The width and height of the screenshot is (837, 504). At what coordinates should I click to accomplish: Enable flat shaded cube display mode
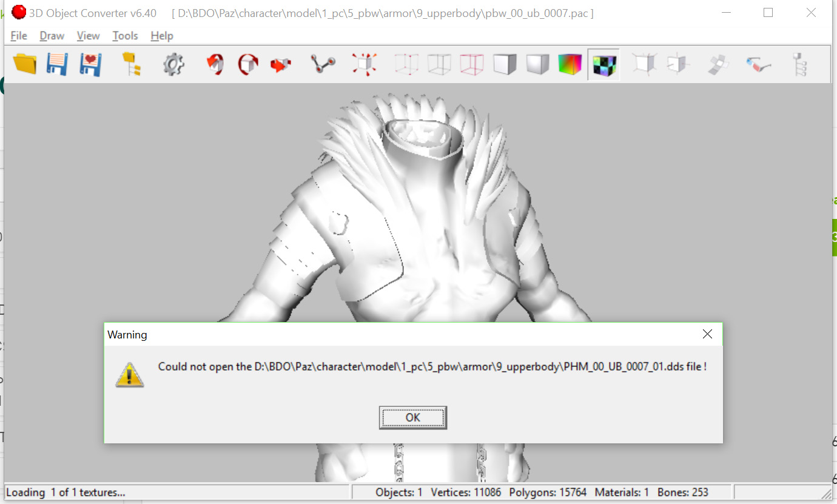(505, 64)
